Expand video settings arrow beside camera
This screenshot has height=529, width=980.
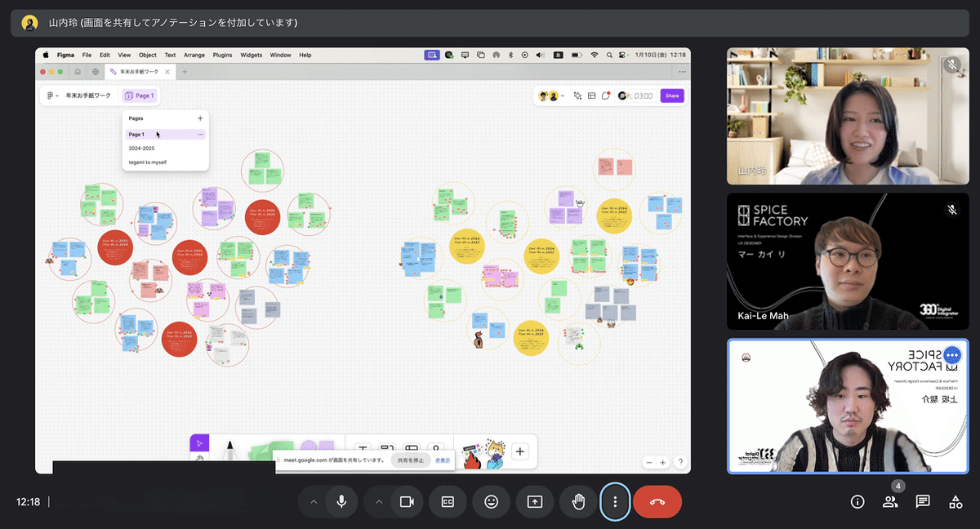[378, 502]
